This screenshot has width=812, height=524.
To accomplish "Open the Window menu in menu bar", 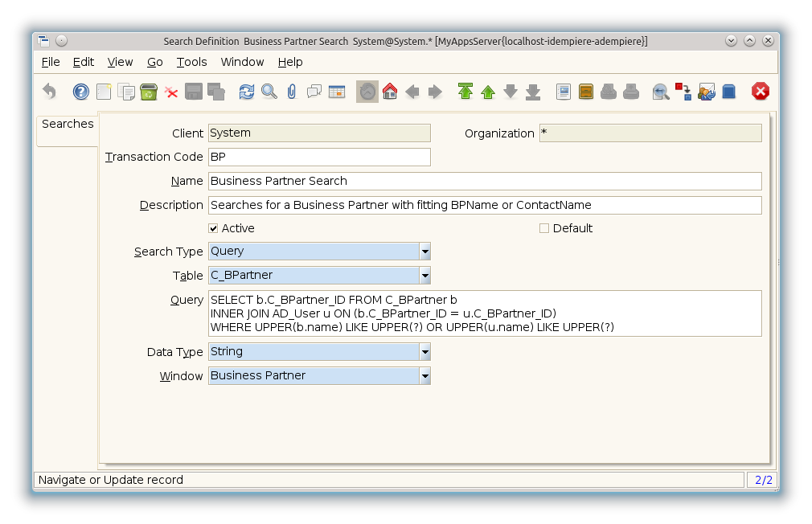I will click(x=242, y=62).
